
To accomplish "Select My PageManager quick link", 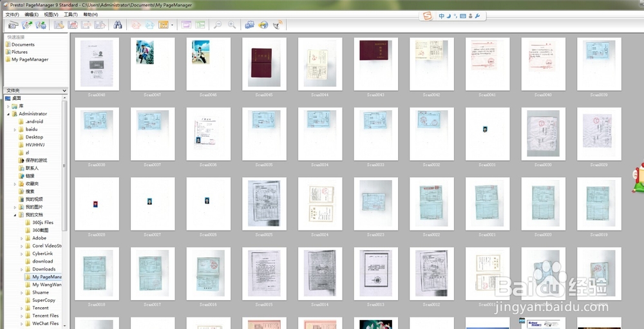I will point(26,59).
